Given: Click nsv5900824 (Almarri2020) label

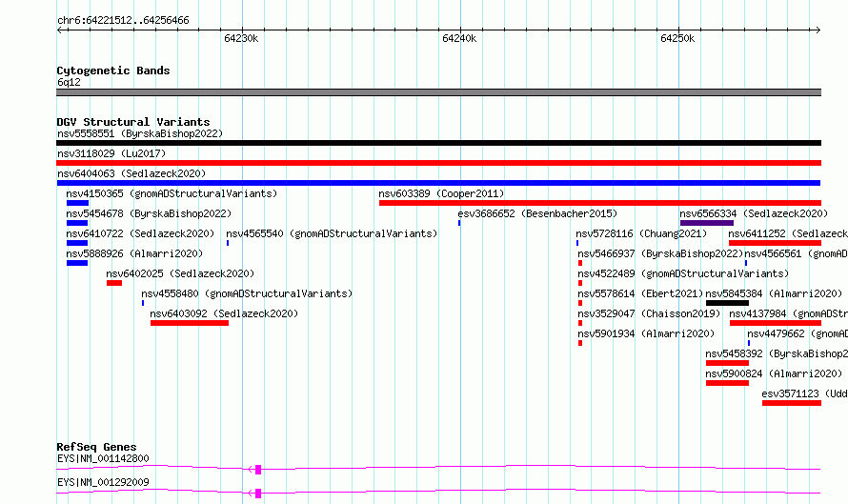Looking at the screenshot, I should [x=774, y=373].
